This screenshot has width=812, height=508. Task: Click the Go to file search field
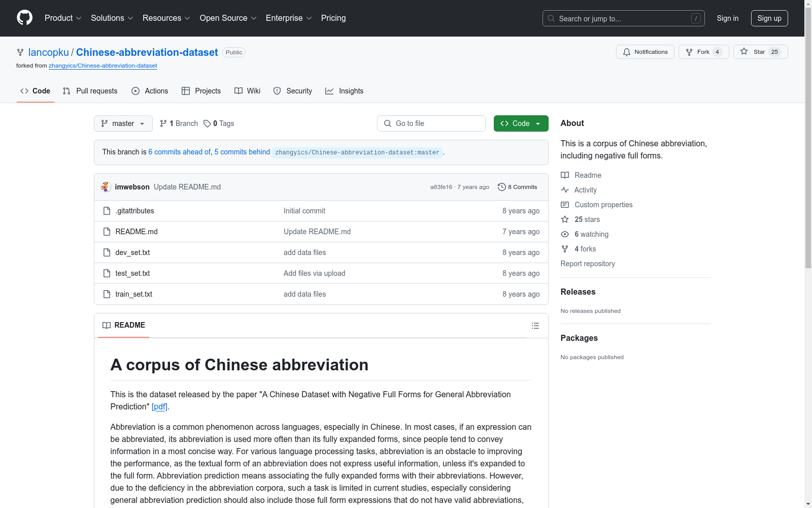431,123
